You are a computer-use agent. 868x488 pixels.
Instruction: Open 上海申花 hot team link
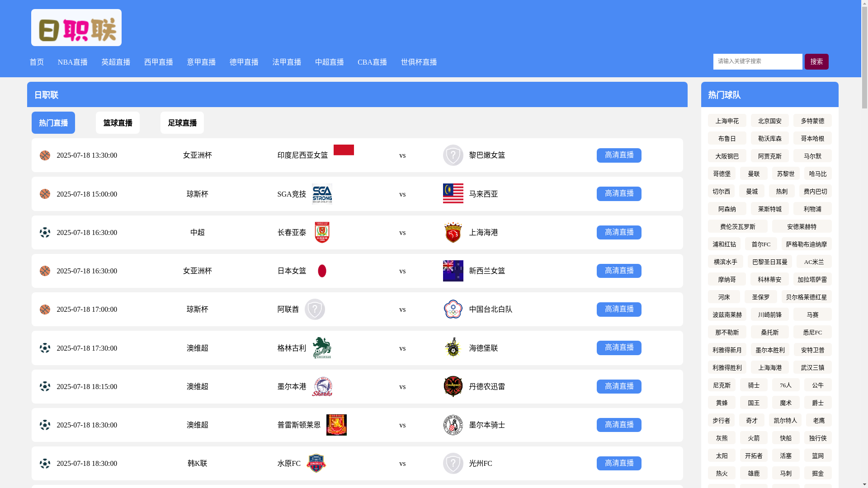(727, 121)
